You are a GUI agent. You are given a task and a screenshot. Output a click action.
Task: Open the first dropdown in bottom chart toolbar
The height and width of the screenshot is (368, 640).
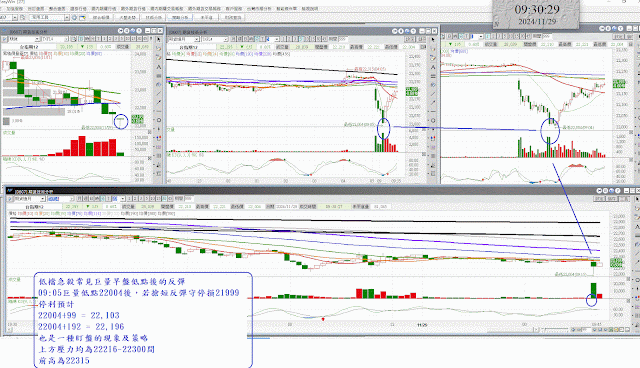42,199
